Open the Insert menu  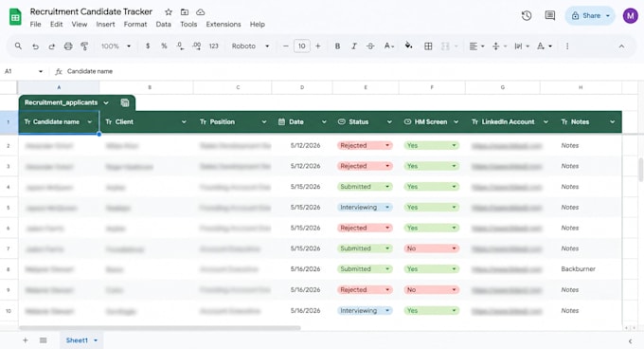click(105, 25)
